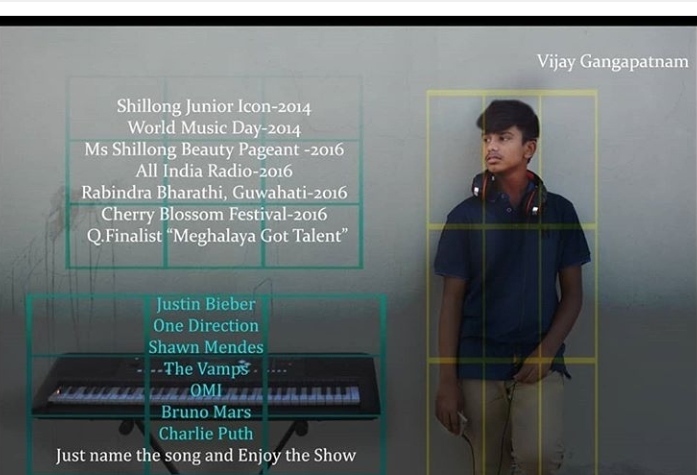The image size is (697, 475).
Task: Select Bruno Mars in the artist list
Action: 206,412
